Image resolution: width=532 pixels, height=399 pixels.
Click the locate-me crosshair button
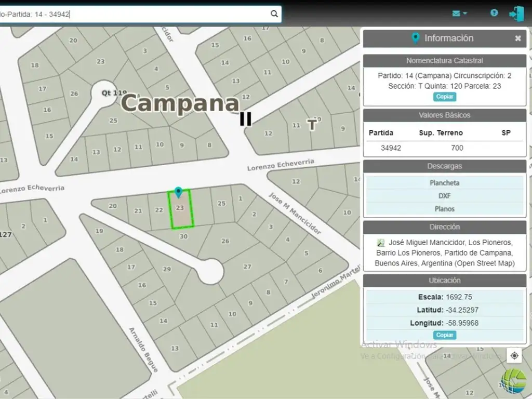tap(514, 355)
